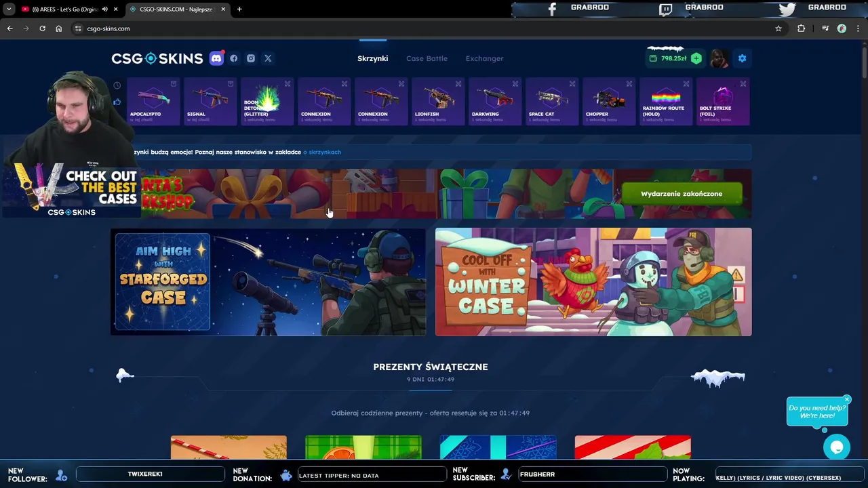Show recent drops with clock icon

[x=117, y=85]
